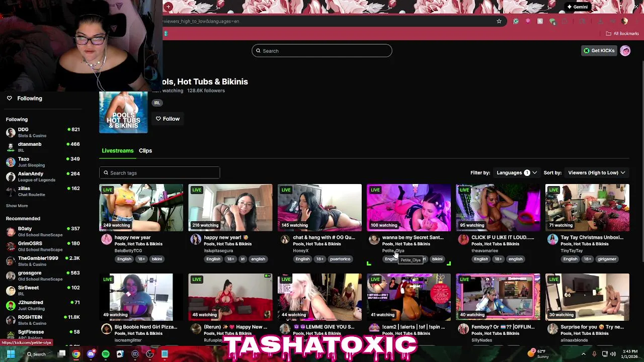Open Windows Start menu
Screen dimensions: 644x362
point(10,354)
